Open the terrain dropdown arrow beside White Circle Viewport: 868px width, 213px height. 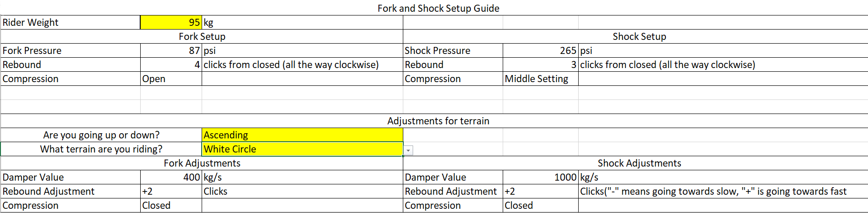408,151
